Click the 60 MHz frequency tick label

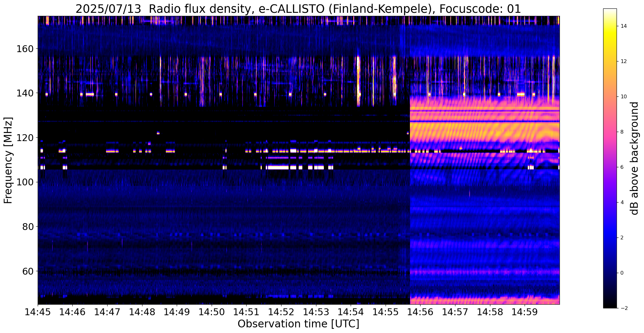click(28, 271)
